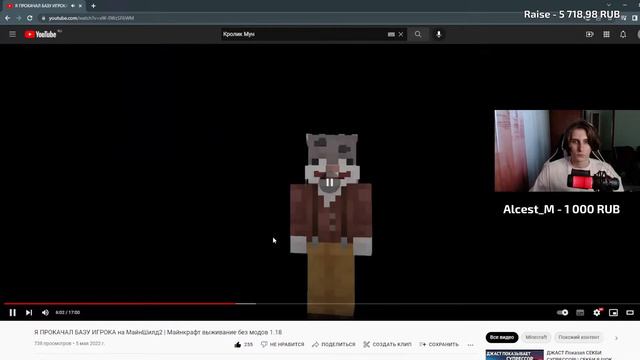This screenshot has height=360, width=640.
Task: Start voice search with microphone icon
Action: click(x=439, y=34)
